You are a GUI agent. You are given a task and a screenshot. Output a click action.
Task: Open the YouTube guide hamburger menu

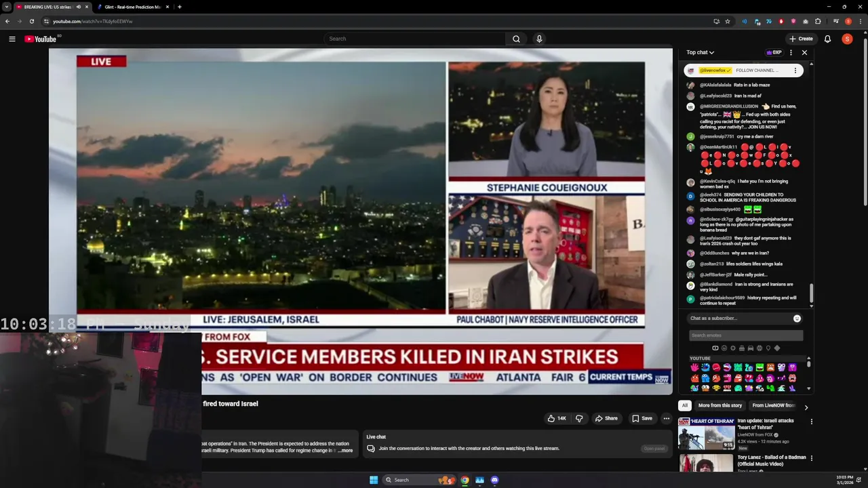pos(12,39)
